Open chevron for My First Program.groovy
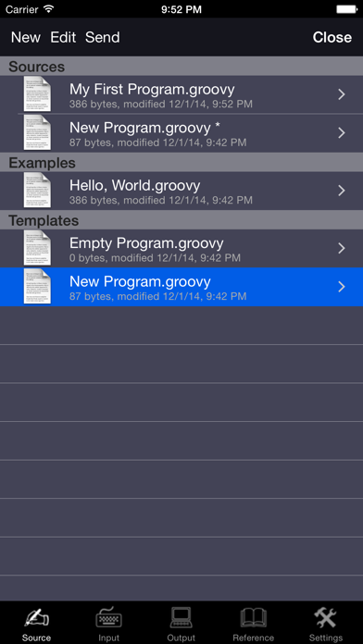This screenshot has width=363, height=644. (341, 95)
